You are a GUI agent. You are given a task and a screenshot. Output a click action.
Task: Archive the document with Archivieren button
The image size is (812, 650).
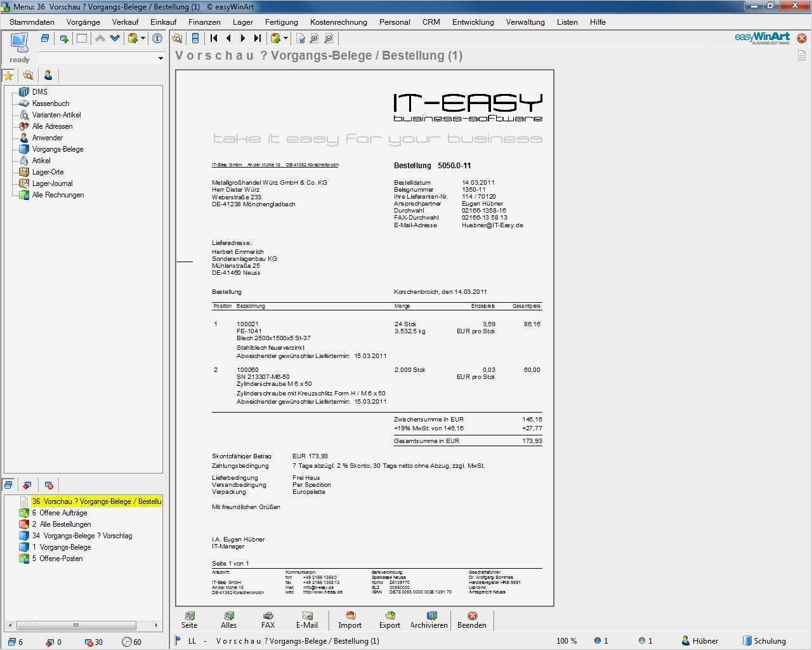click(429, 620)
